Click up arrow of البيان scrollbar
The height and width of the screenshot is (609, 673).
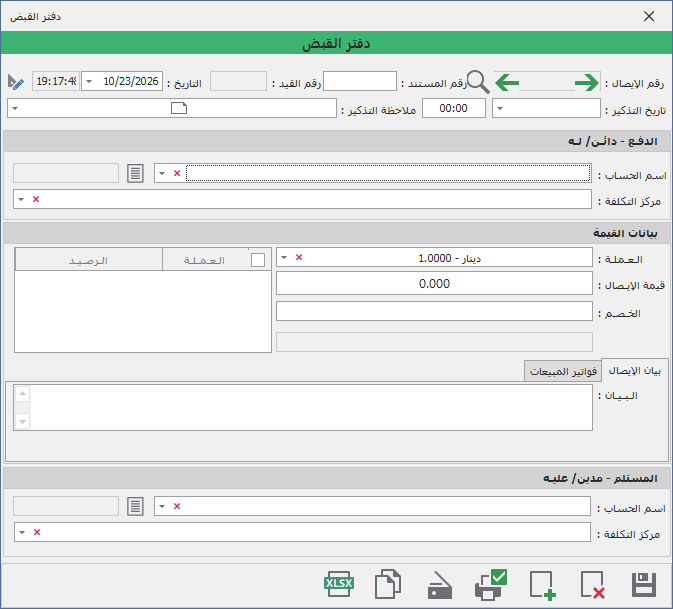[22, 394]
